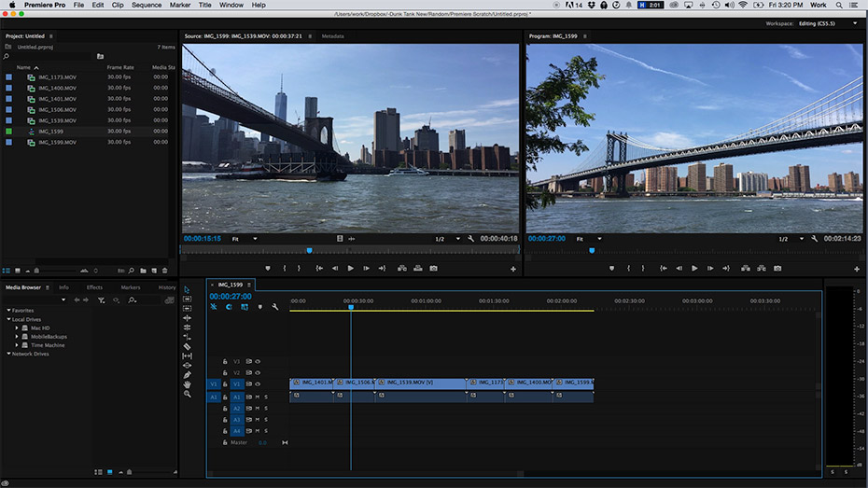868x488 pixels.
Task: Select the Zoom tool in the tools panel
Action: pos(187,395)
